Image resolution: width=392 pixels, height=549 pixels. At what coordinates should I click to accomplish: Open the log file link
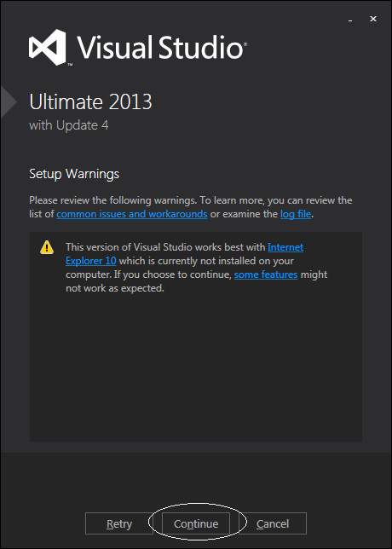click(296, 214)
